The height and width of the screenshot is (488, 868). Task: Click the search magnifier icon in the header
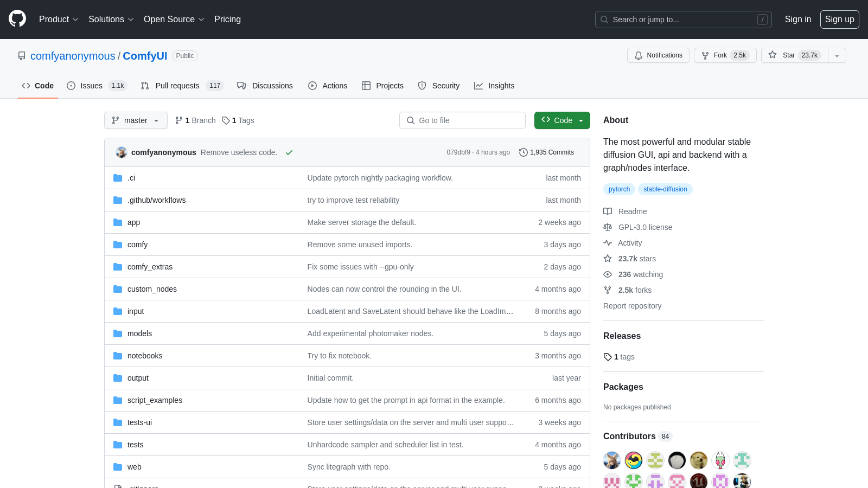604,20
